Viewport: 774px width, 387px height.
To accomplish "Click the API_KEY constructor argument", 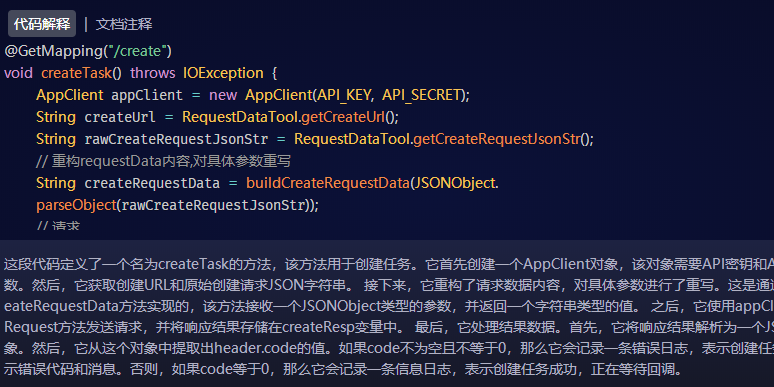I will click(344, 95).
